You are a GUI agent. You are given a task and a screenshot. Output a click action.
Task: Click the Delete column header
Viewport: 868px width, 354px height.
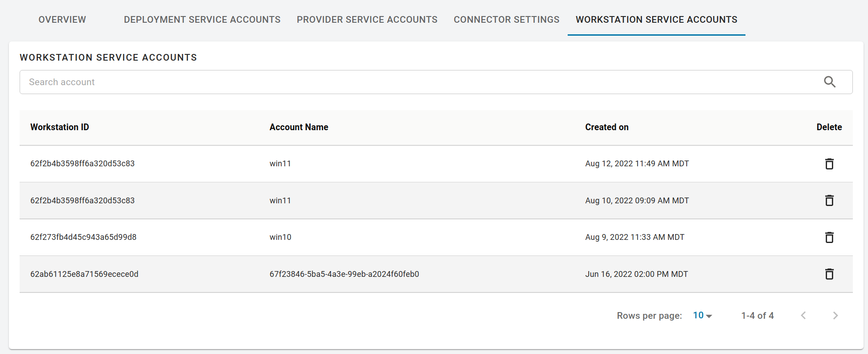(829, 127)
